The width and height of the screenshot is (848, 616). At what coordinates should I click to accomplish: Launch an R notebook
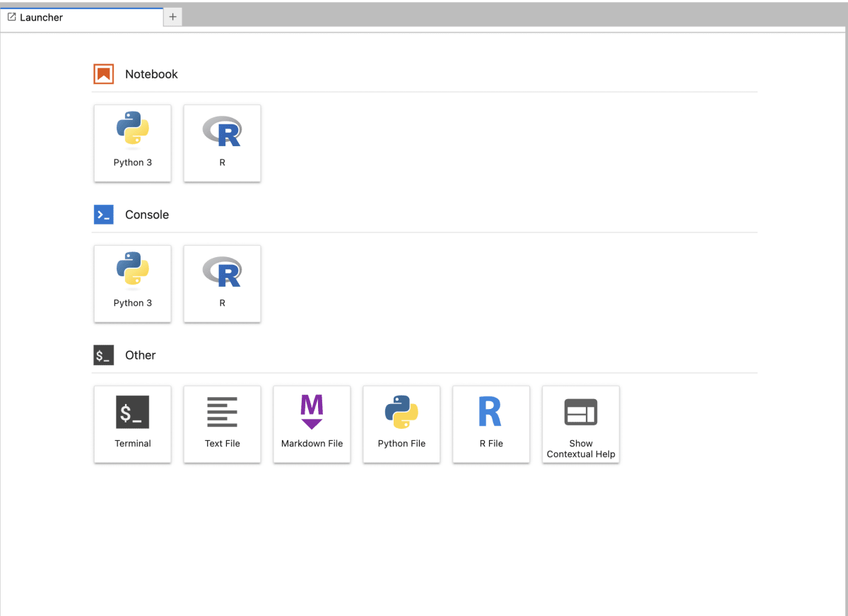click(223, 143)
